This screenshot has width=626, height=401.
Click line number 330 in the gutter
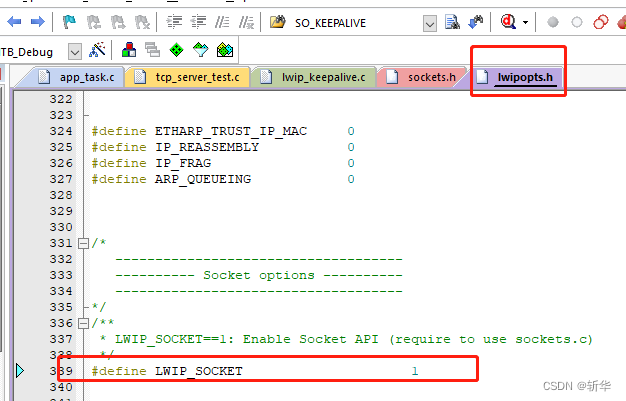point(61,227)
